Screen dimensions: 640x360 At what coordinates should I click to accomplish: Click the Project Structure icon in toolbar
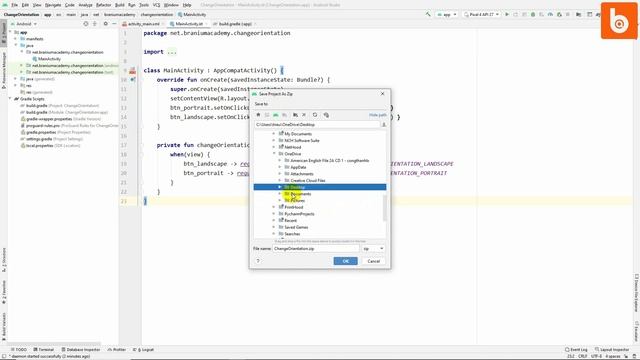579,14
